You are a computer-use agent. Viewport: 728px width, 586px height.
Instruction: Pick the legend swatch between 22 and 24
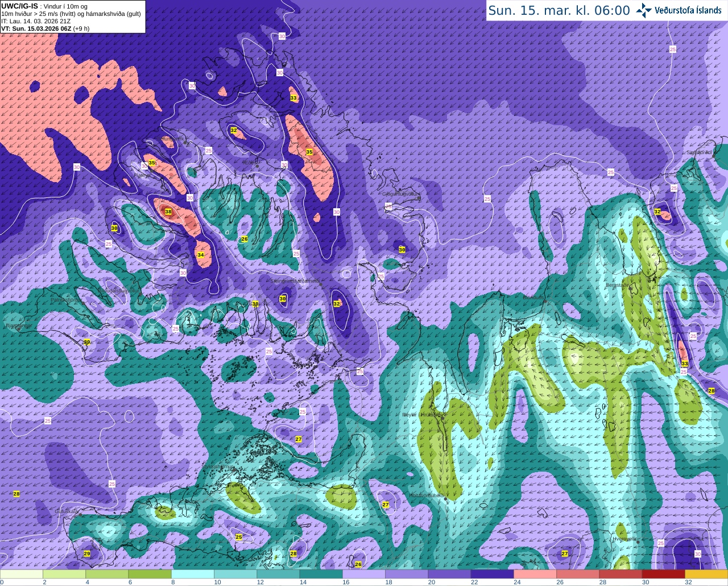coord(492,574)
